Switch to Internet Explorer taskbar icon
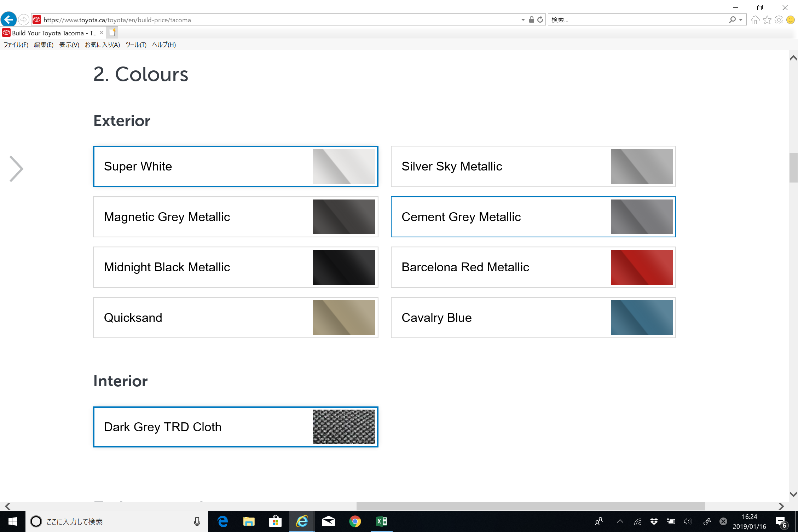The image size is (798, 532). point(302,521)
